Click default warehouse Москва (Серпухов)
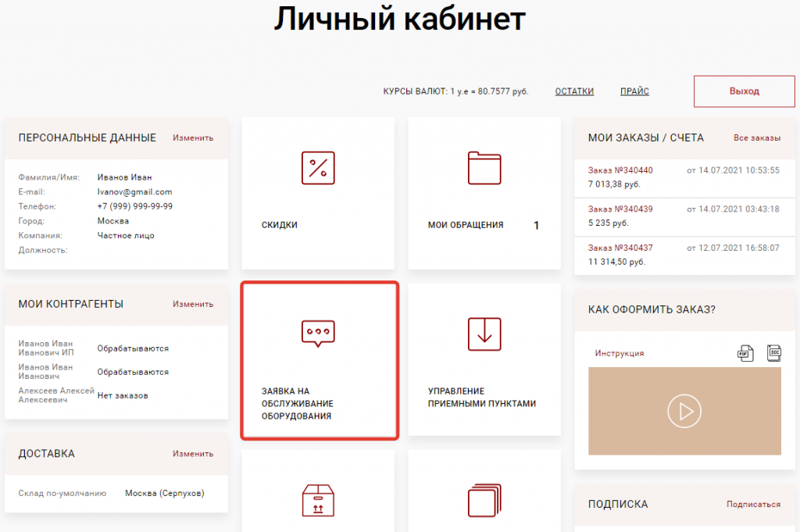Screen dimensions: 800x532 pyautogui.click(x=164, y=493)
